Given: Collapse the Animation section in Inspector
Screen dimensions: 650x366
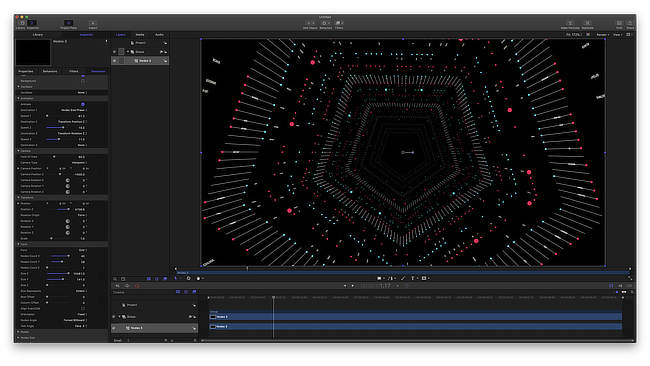Looking at the screenshot, I should tap(18, 98).
